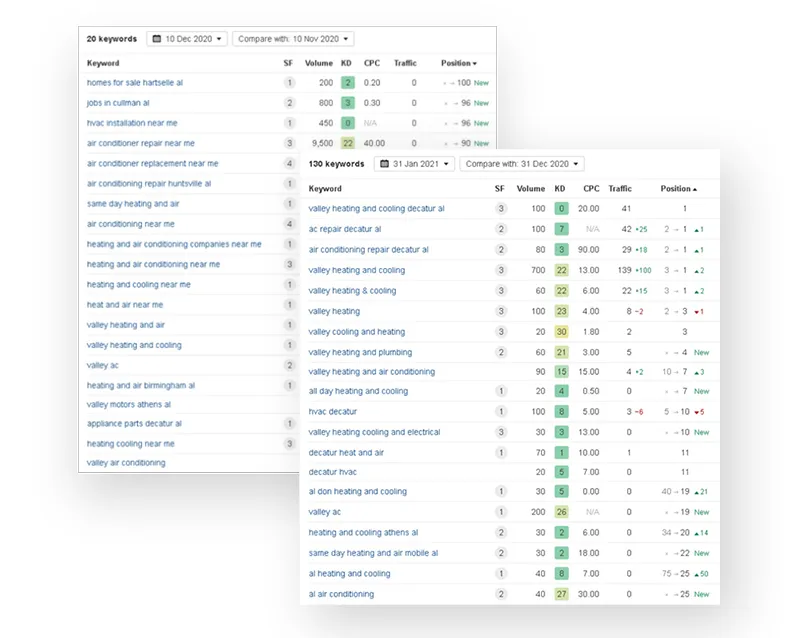Click KD badge 26 for 'valley ac' in 130 keywords

[562, 512]
